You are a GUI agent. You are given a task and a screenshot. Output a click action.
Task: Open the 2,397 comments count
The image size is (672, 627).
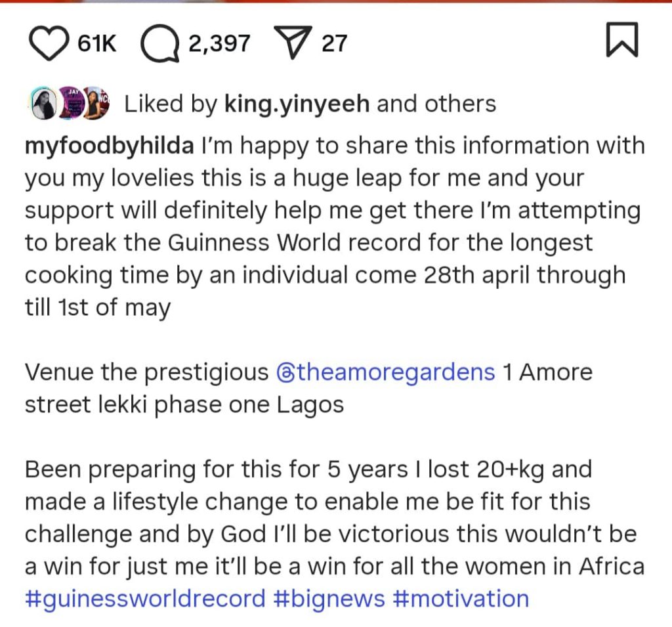[x=219, y=44]
